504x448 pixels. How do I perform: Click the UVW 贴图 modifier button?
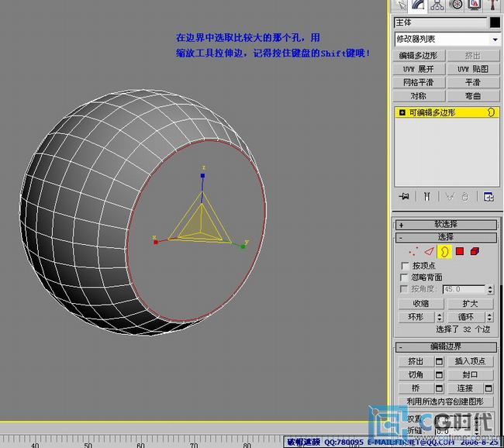[x=473, y=69]
